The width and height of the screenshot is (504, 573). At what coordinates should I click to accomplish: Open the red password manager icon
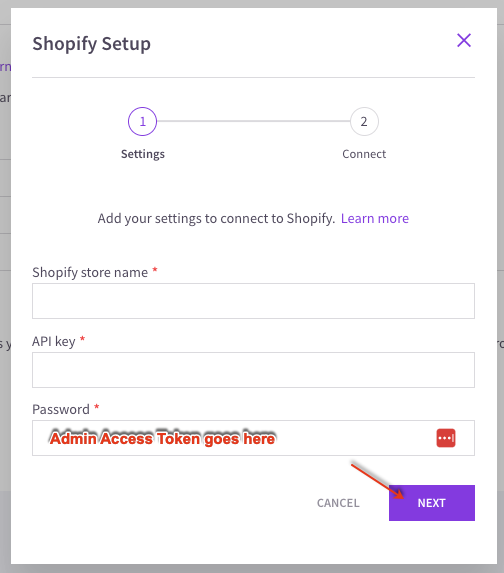pos(446,438)
